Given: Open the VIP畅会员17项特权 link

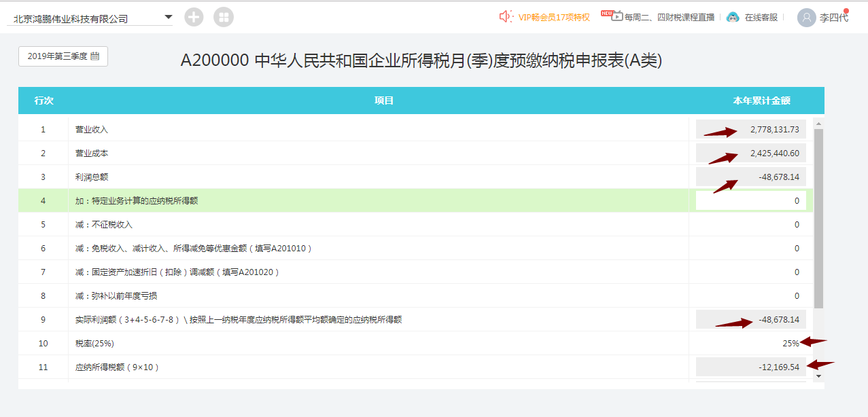Looking at the screenshot, I should point(554,18).
